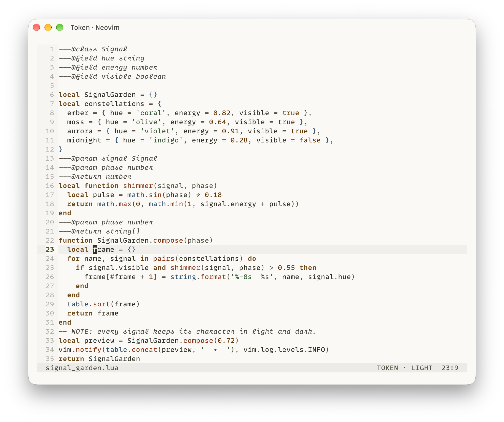The width and height of the screenshot is (504, 422).
Task: Click the '%-8s %s' format string
Action: pyautogui.click(x=252, y=277)
